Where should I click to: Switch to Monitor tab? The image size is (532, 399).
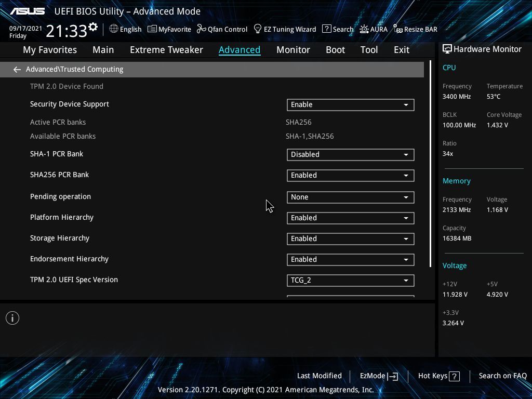pyautogui.click(x=293, y=50)
